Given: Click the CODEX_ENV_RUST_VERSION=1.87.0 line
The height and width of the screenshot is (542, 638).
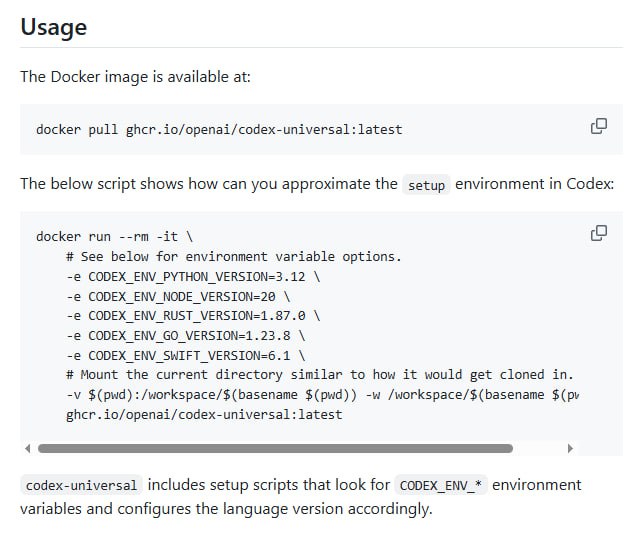Looking at the screenshot, I should click(193, 316).
